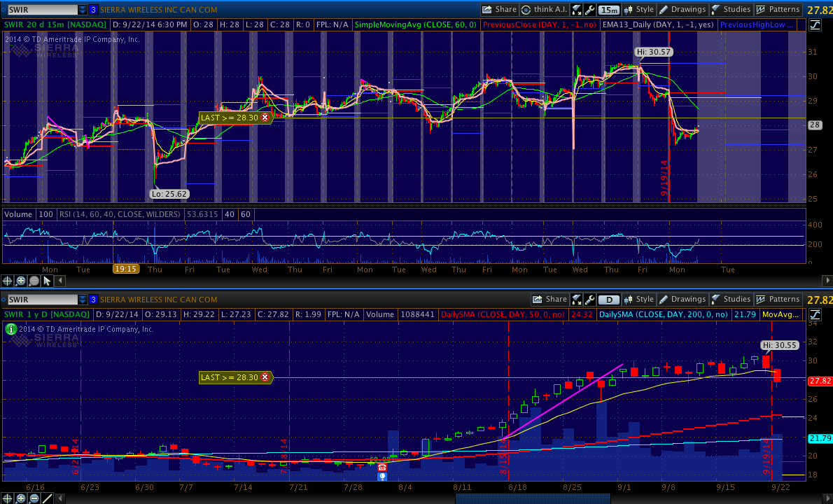Remove the LAST >= 28.30 alert on upper chart
The height and width of the screenshot is (504, 833).
click(x=265, y=118)
